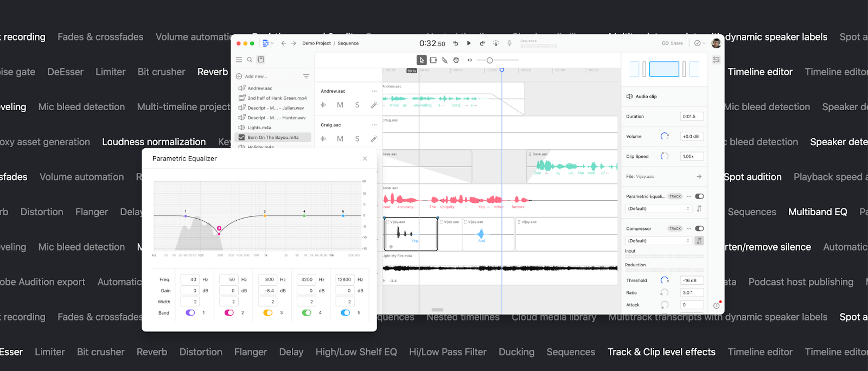The height and width of the screenshot is (371, 868).
Task: Click Add new... in the sidebar
Action: (x=252, y=76)
